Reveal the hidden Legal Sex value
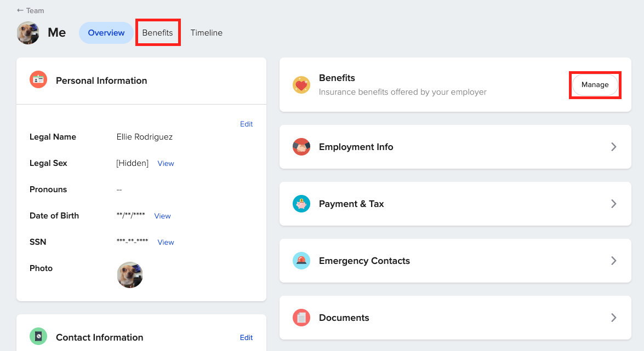This screenshot has width=644, height=351. click(x=166, y=163)
